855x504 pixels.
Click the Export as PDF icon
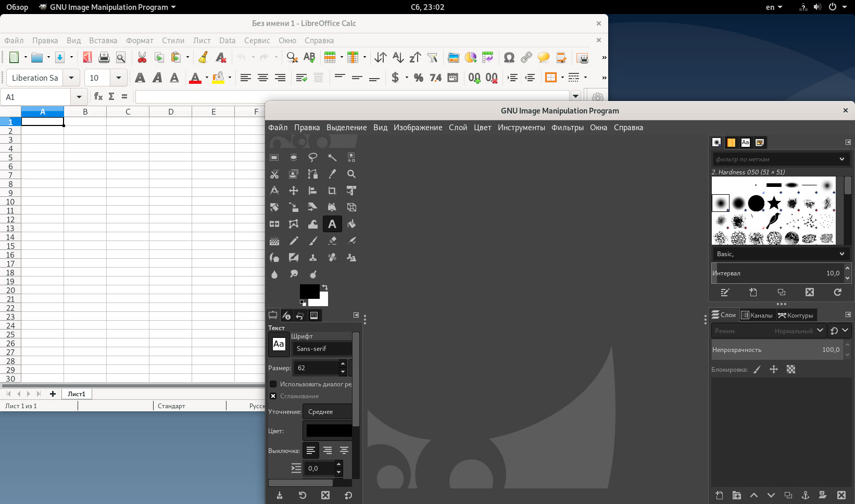pyautogui.click(x=87, y=57)
